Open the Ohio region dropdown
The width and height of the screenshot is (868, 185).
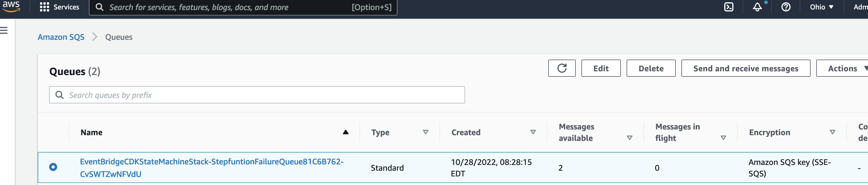pos(821,7)
